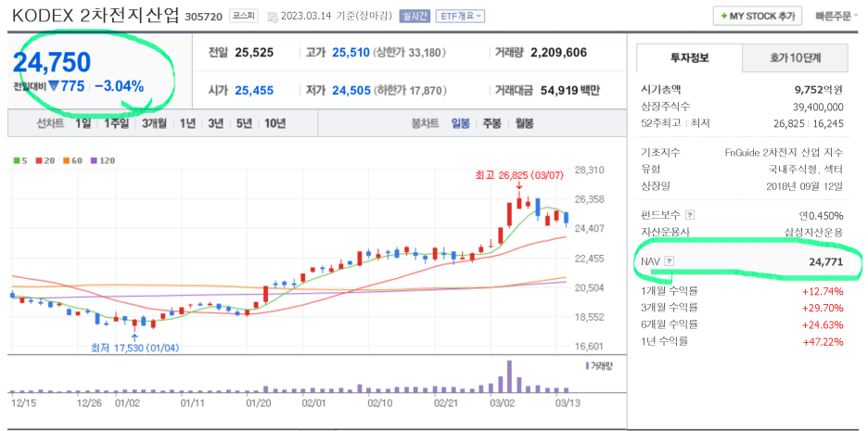Switch to the 호가10단계 tab

pos(795,57)
